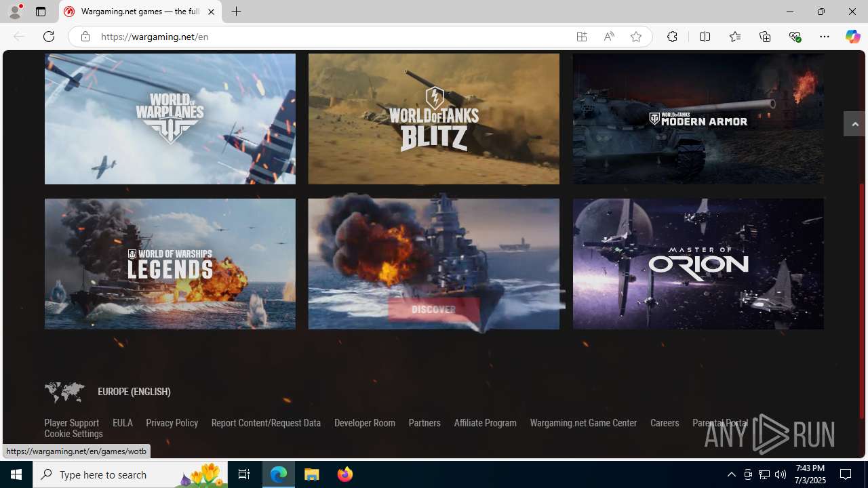Open the Parental Portal link
Screen dimensions: 868x488
tap(720, 423)
